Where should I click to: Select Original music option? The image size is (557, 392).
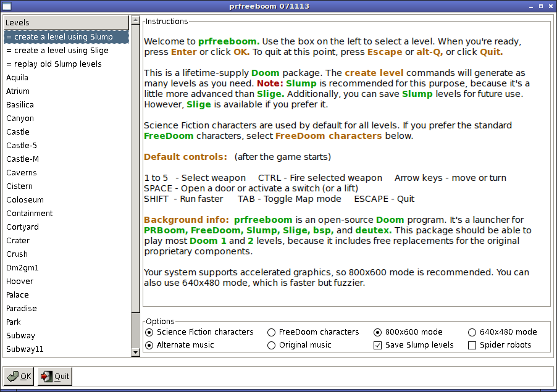coord(299,345)
